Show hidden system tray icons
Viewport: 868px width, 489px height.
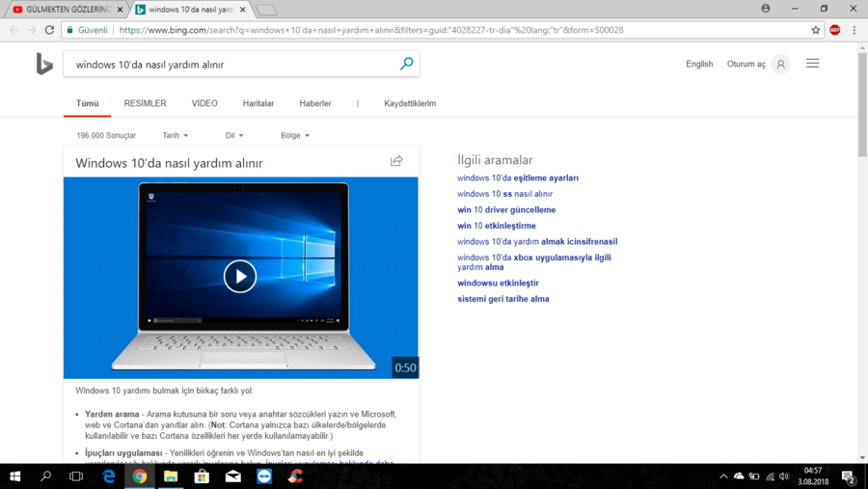click(723, 476)
